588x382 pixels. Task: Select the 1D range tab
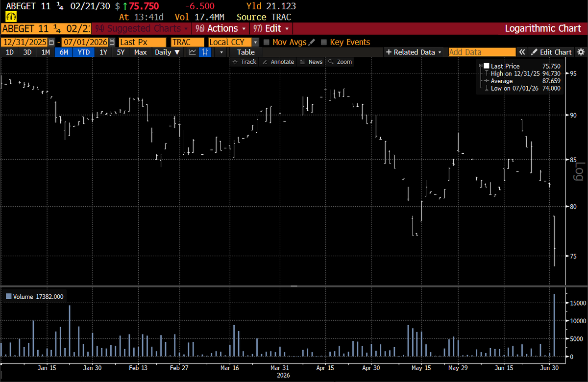click(10, 52)
